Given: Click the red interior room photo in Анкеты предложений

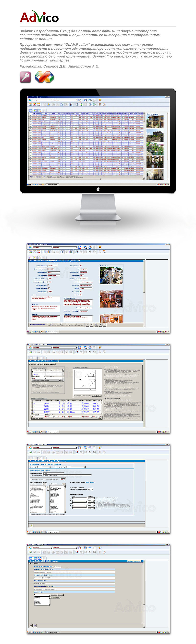Looking at the screenshot, I should (x=111, y=299).
